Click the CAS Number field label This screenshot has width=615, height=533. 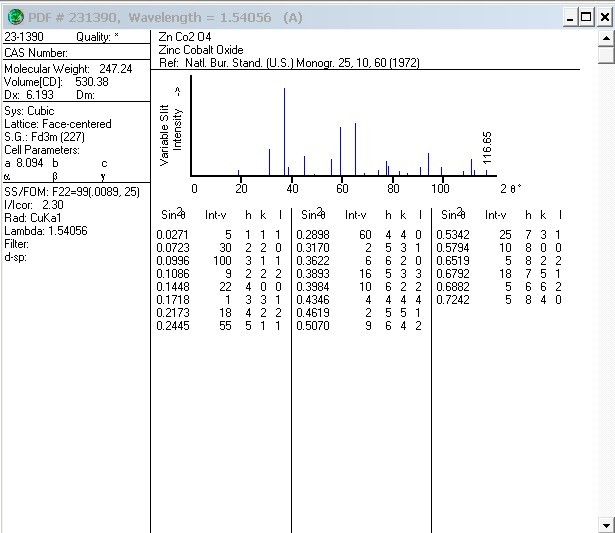pos(36,53)
